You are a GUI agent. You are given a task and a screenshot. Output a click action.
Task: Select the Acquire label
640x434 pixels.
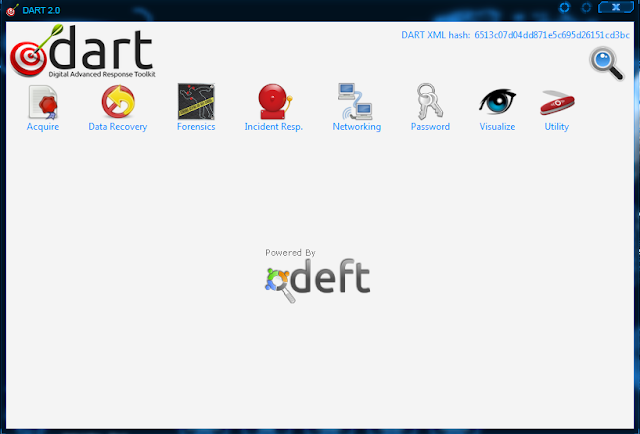(x=43, y=127)
